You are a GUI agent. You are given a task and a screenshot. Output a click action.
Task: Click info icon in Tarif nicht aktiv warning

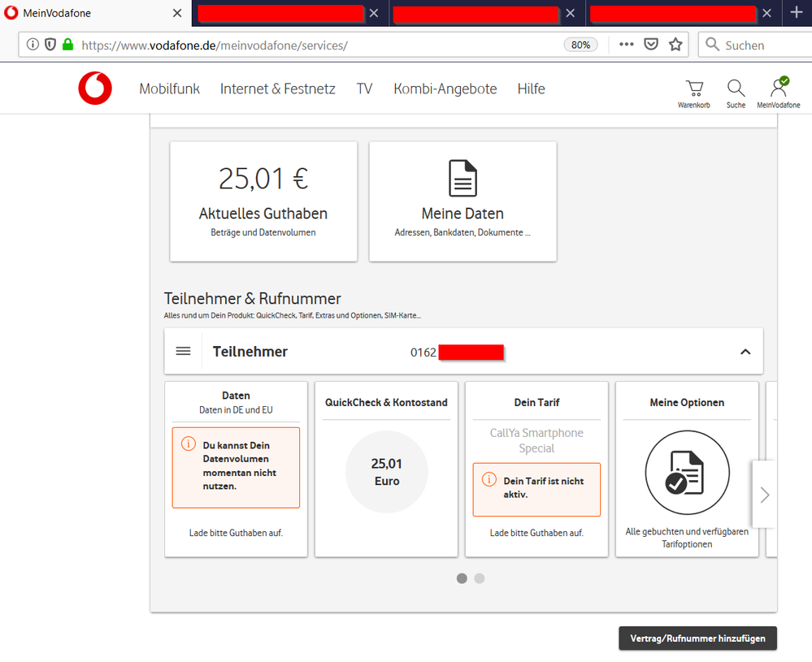[x=489, y=479]
